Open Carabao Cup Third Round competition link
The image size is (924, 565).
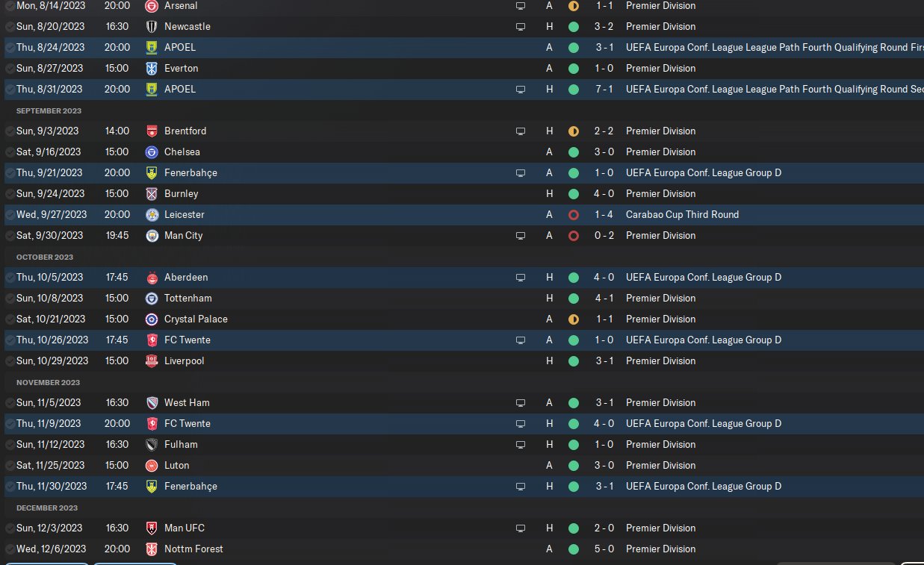click(x=683, y=214)
